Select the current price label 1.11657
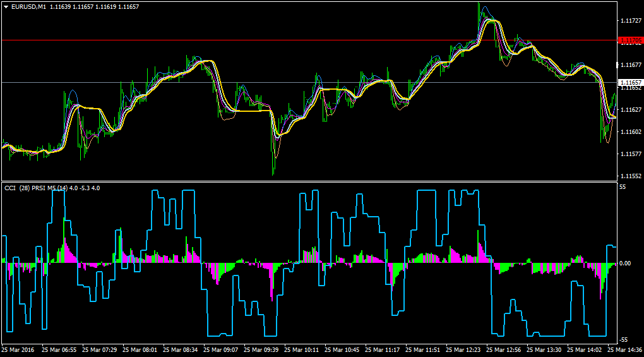The height and width of the screenshot is (357, 644). click(631, 83)
